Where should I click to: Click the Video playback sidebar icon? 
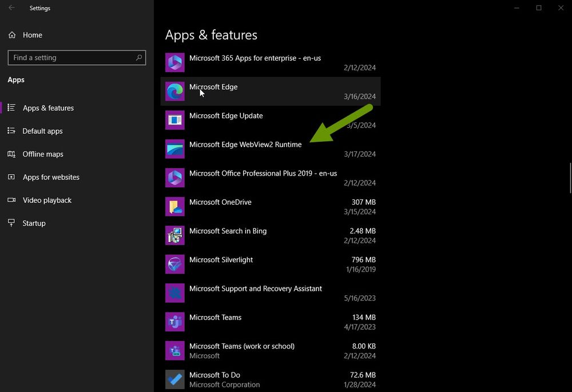11,200
